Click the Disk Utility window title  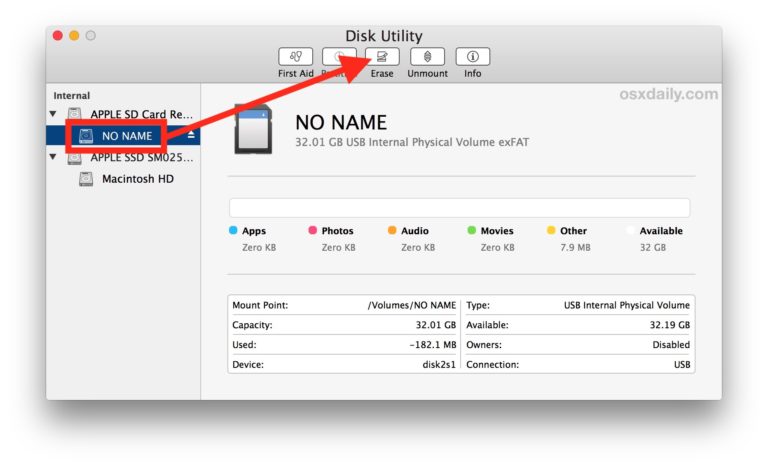point(384,36)
